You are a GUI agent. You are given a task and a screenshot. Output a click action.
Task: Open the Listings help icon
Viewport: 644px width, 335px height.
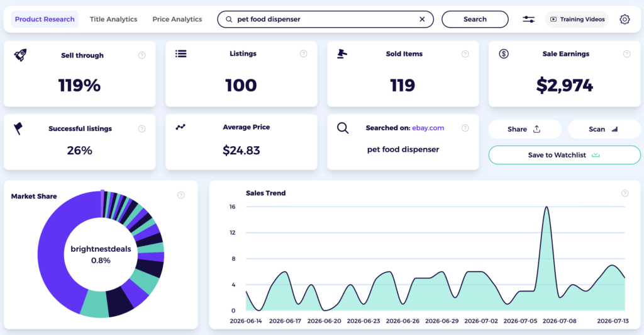coord(304,54)
